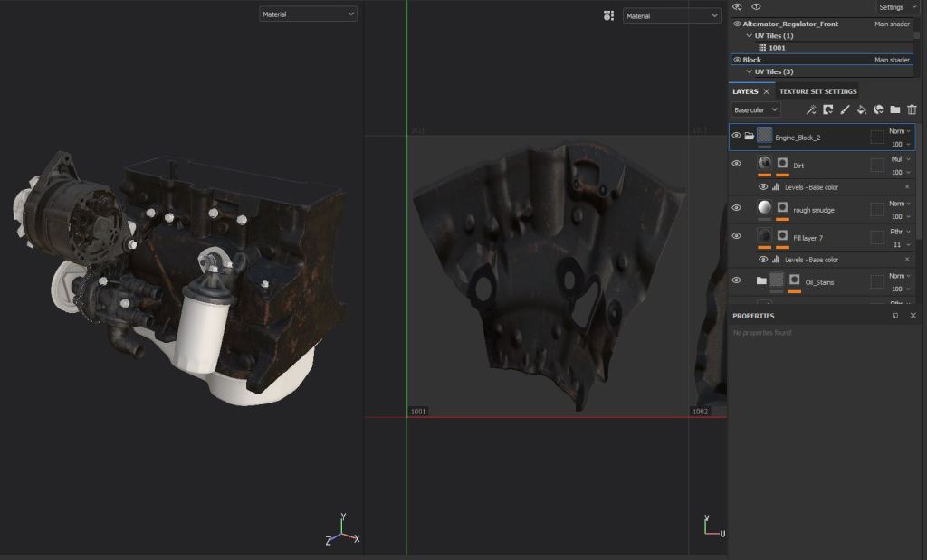Select the Layers tab
927x560 pixels.
point(745,91)
